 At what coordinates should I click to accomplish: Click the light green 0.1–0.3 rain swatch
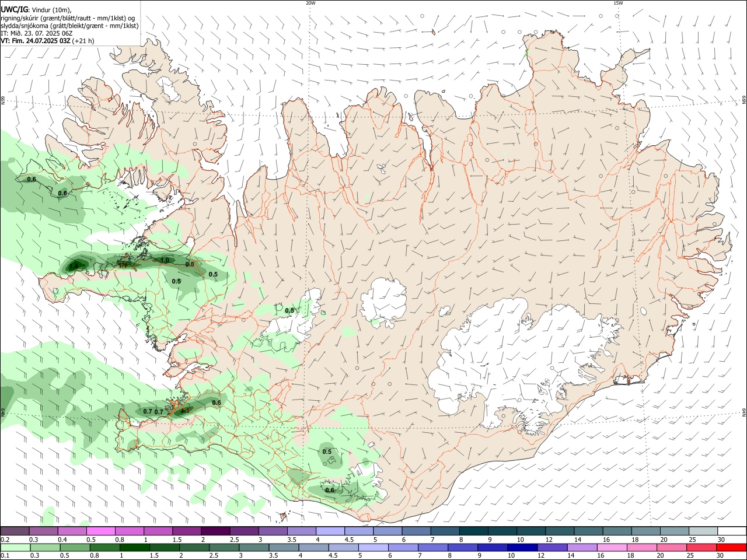15,548
